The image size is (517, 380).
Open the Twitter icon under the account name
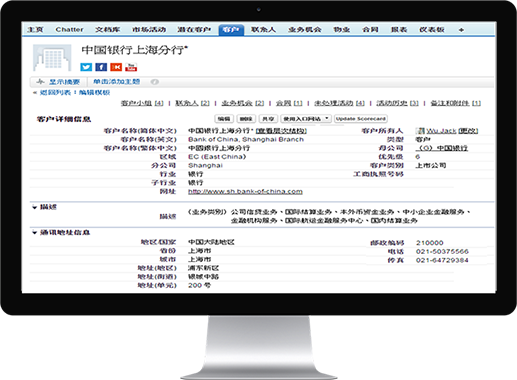coord(86,67)
